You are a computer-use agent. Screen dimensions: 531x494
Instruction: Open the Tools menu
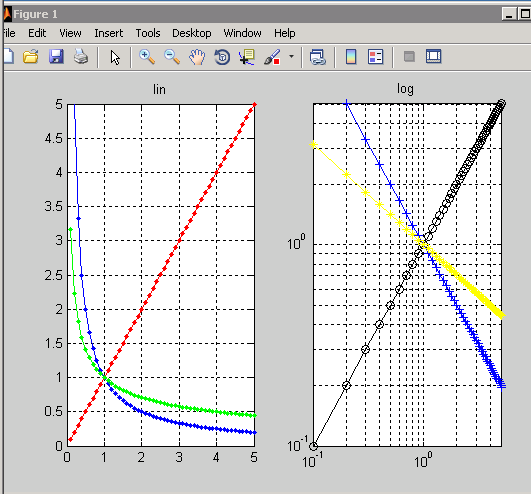pos(148,33)
